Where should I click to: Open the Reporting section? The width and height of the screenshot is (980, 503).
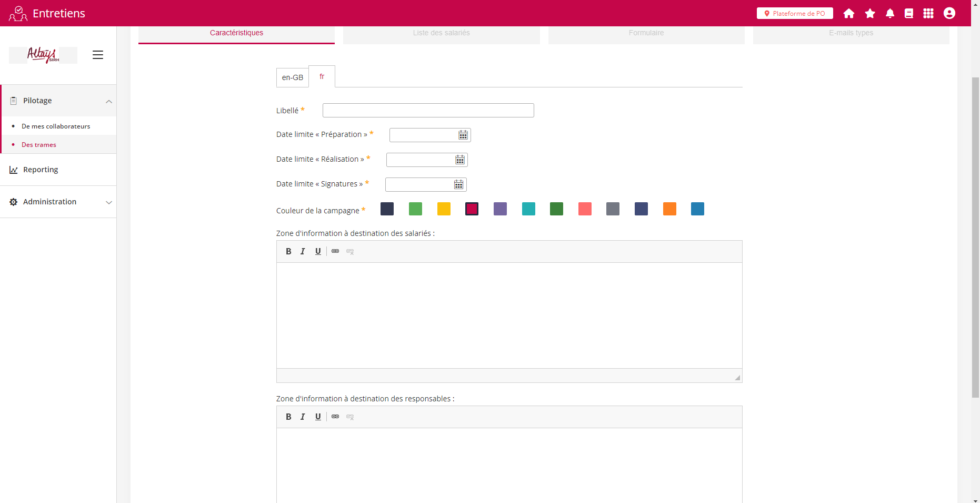(41, 170)
